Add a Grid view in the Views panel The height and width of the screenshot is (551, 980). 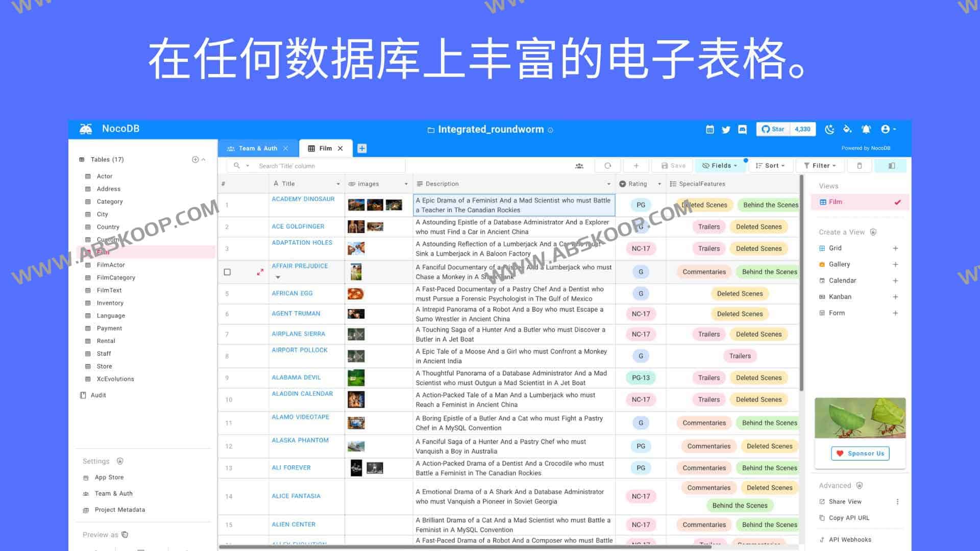click(x=896, y=248)
